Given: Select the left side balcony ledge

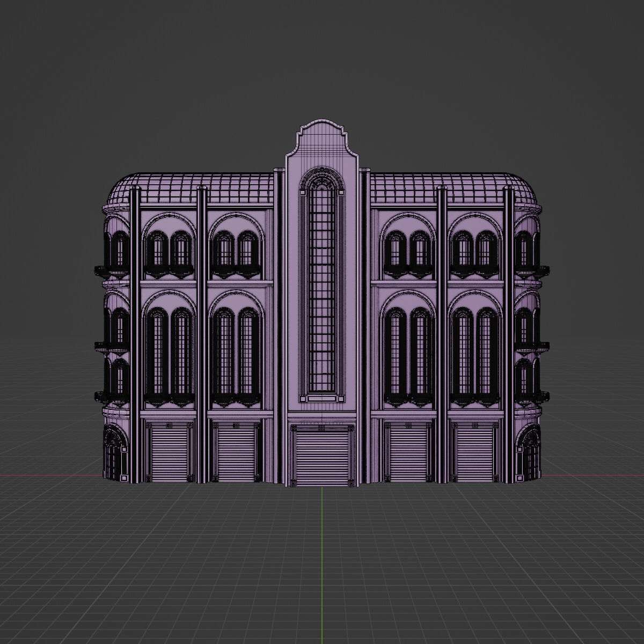Looking at the screenshot, I should pyautogui.click(x=107, y=346).
